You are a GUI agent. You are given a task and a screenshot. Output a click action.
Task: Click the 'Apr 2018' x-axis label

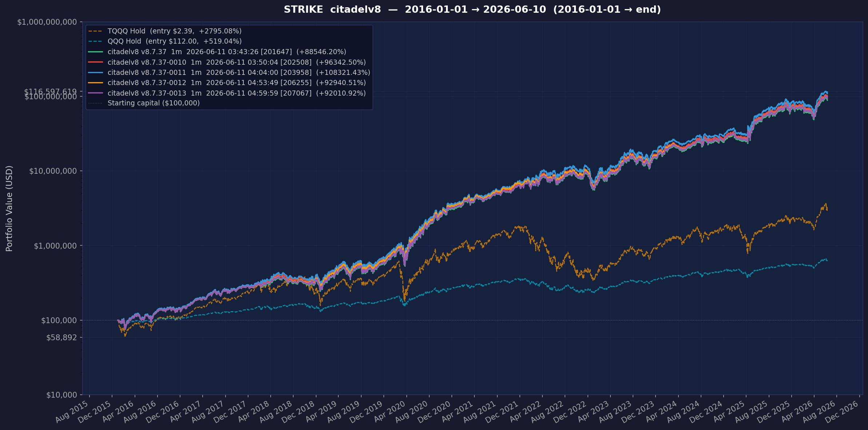coord(253,411)
